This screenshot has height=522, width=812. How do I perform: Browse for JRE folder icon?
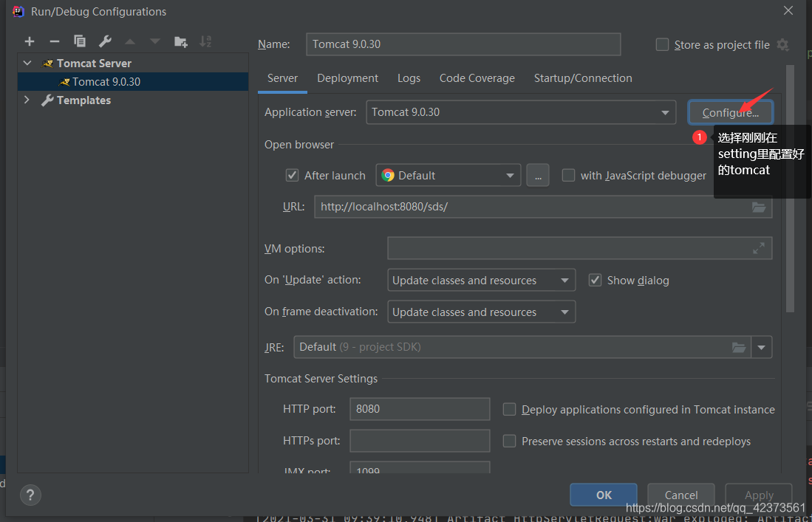[x=738, y=347]
